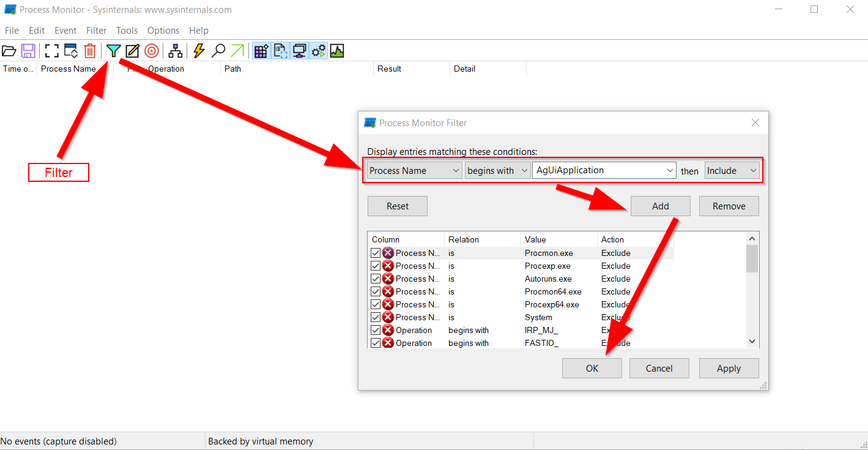Click the red exclude icon in Procmon.exe row
Screen dimensions: 868x450
[x=388, y=253]
